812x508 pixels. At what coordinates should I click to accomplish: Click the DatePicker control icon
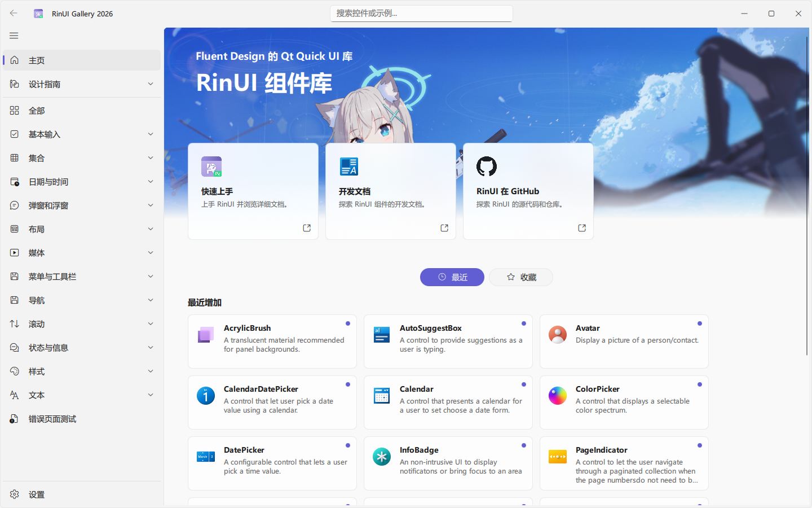(x=206, y=457)
